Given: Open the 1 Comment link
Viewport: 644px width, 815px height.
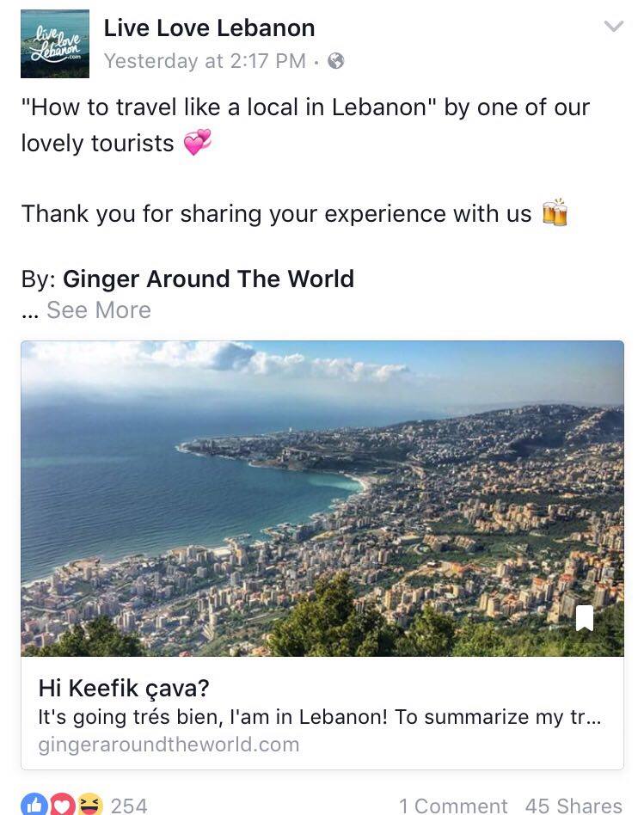Looking at the screenshot, I should click(x=453, y=806).
